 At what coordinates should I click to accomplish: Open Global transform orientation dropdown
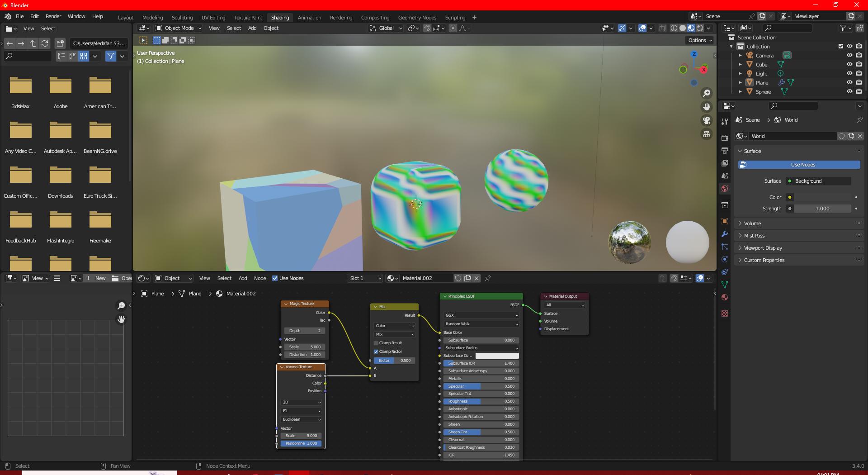click(386, 28)
